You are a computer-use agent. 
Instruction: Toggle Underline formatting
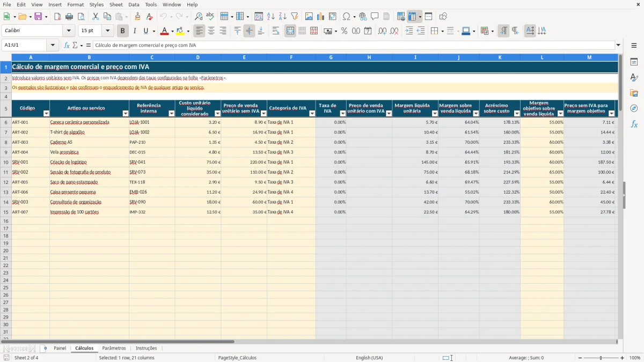(146, 31)
